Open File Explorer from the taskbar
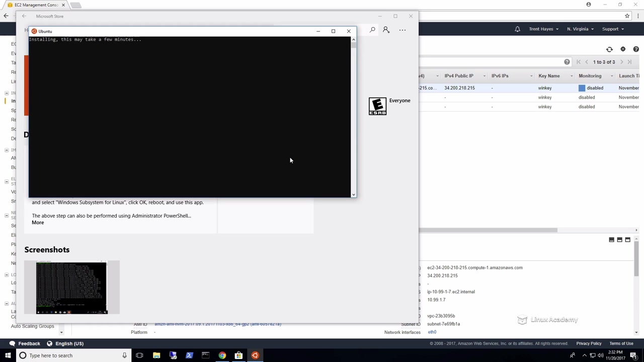This screenshot has width=644, height=362. (x=156, y=355)
